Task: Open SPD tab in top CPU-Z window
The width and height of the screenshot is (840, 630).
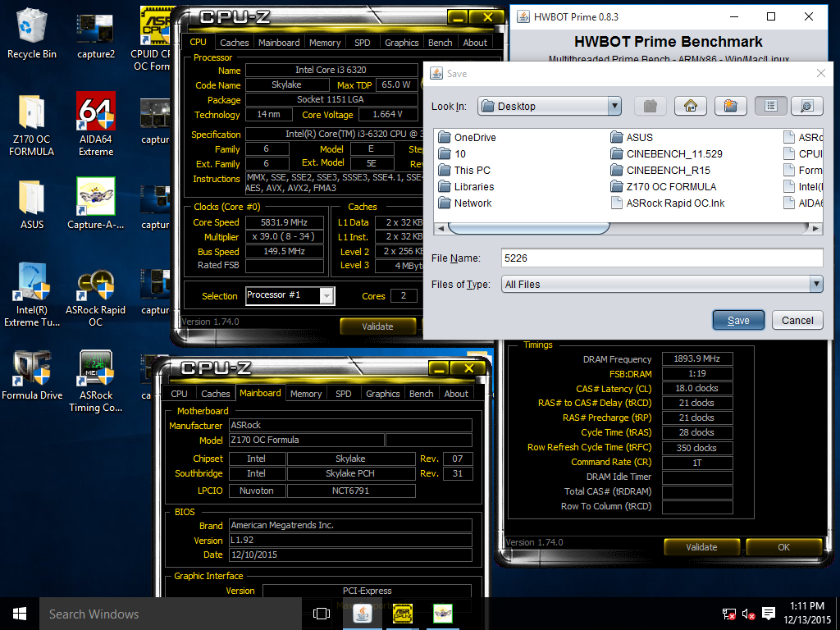Action: click(362, 43)
